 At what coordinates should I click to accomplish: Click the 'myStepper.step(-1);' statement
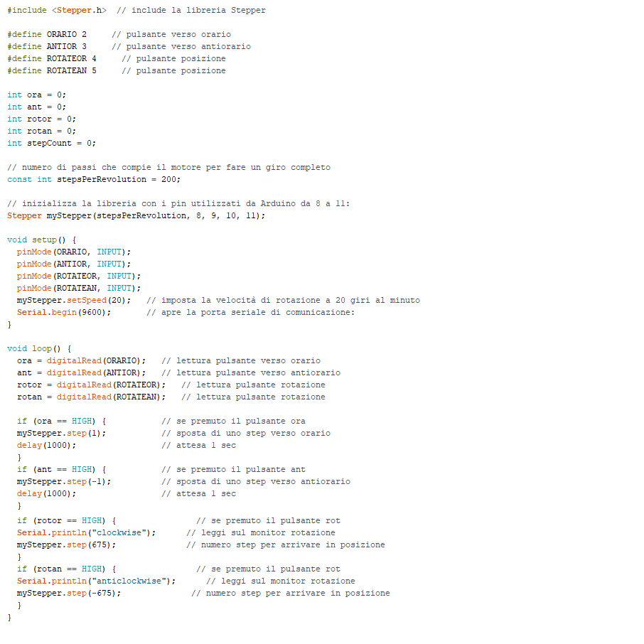tap(64, 481)
